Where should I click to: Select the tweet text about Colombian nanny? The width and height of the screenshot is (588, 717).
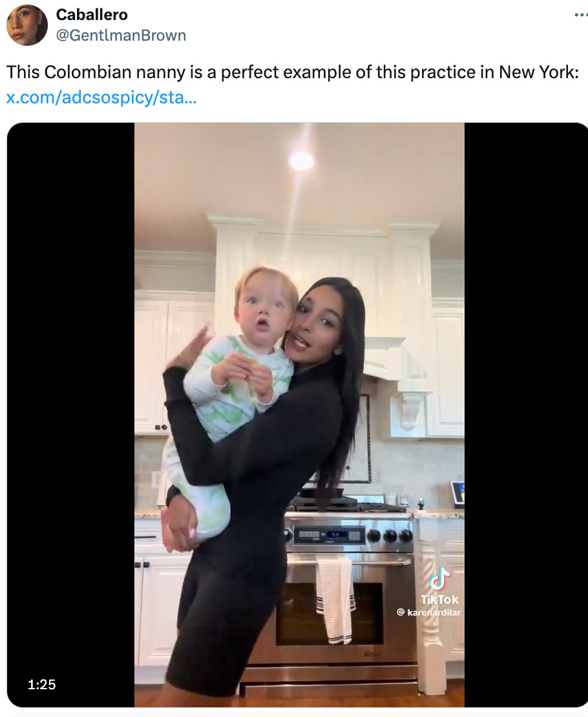293,72
